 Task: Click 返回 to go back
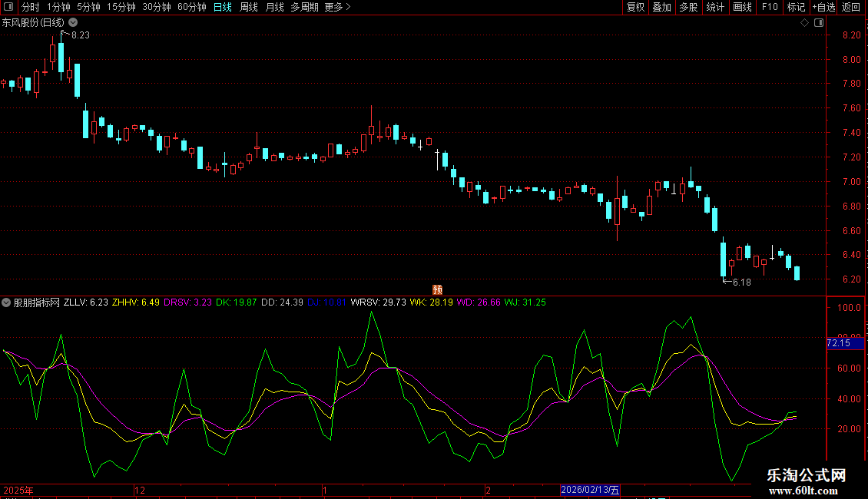tap(851, 8)
